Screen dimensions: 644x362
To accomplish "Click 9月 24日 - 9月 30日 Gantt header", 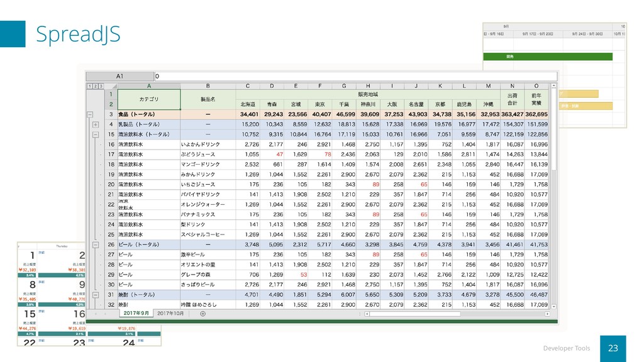I will pyautogui.click(x=587, y=34).
